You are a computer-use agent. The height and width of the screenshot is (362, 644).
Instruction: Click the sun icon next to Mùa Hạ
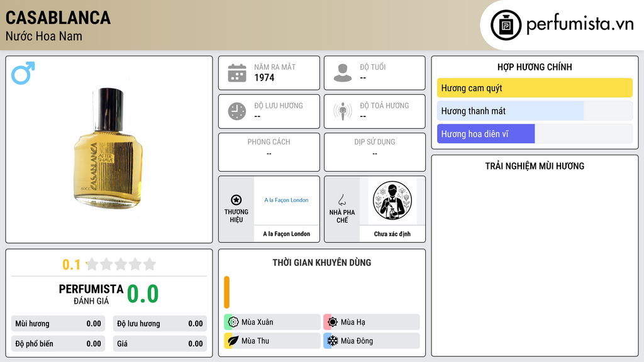coord(332,322)
